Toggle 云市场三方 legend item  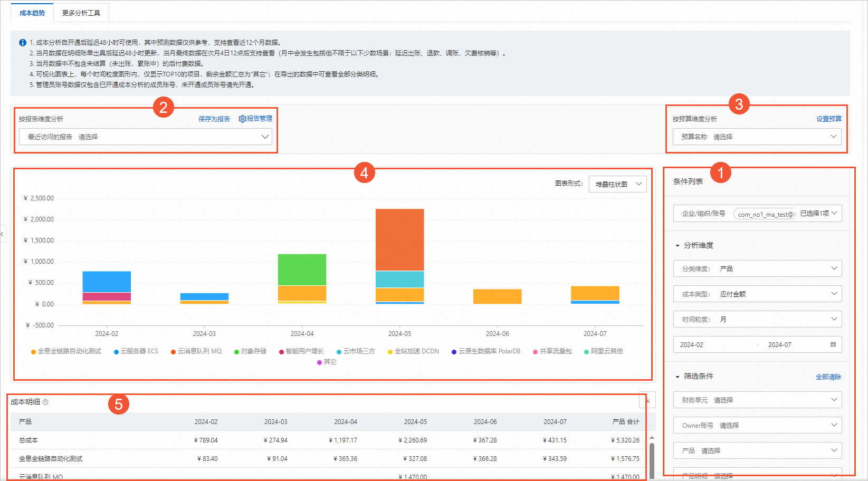click(x=356, y=351)
